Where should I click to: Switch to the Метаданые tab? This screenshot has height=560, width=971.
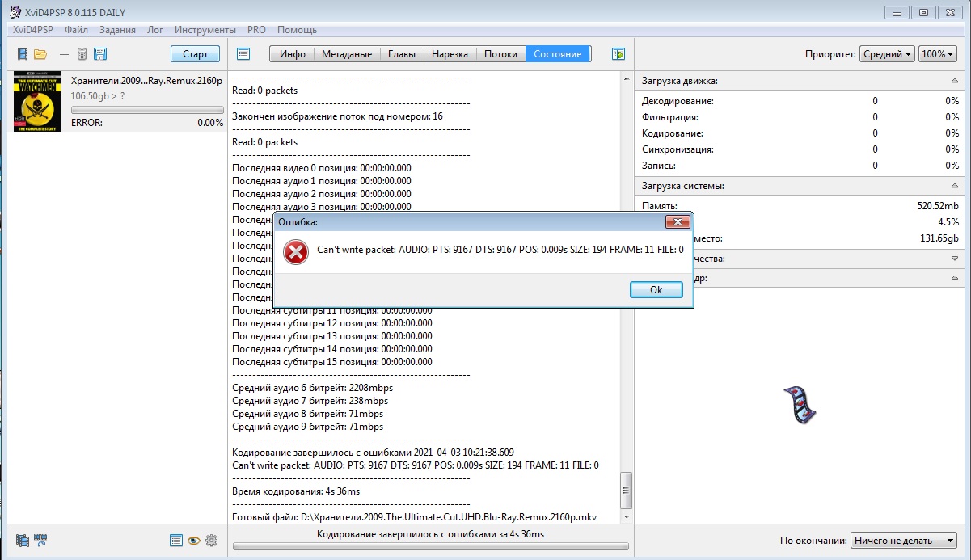(346, 54)
